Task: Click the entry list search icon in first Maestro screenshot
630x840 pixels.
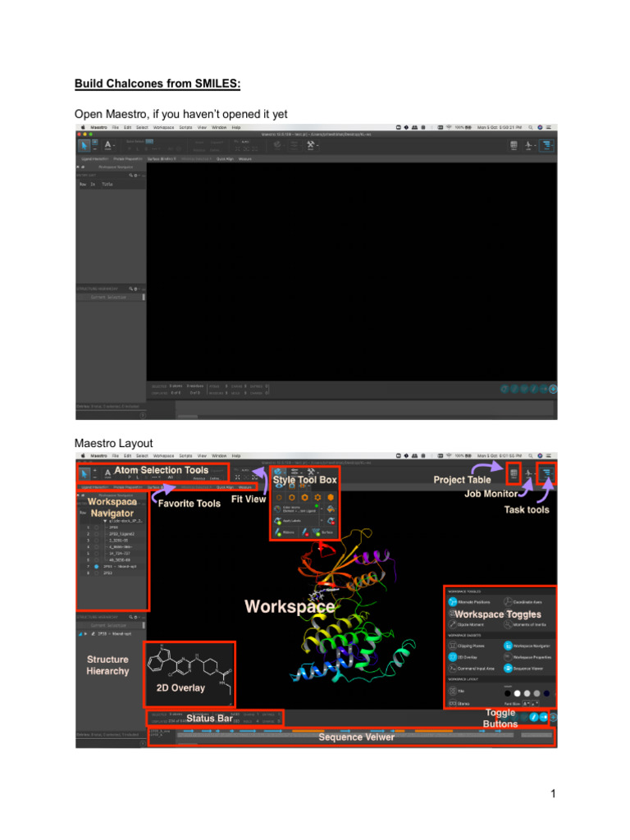Action: (x=130, y=176)
